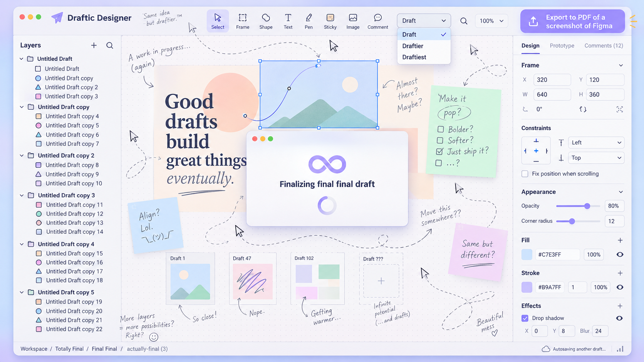Choose the Shape tool
Image resolution: width=644 pixels, height=362 pixels.
(266, 21)
